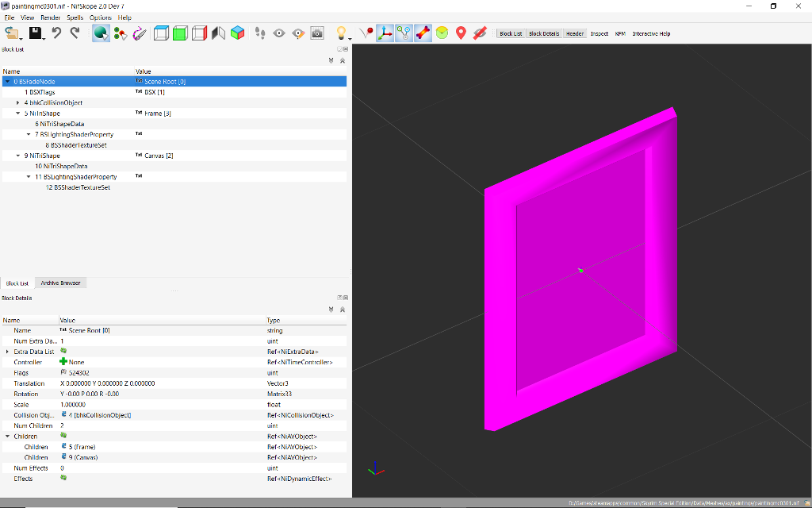Select the 12 BSShaderTextureSet row
This screenshot has height=508, width=812.
174,187
